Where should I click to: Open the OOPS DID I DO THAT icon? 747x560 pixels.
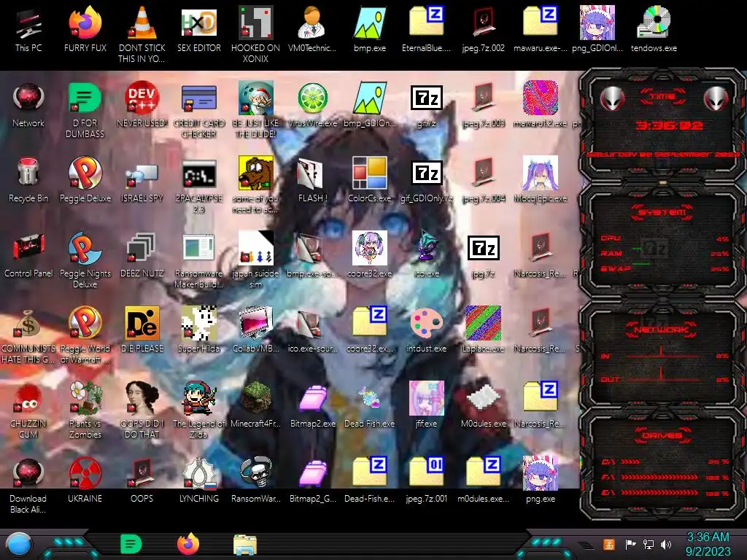(142, 411)
